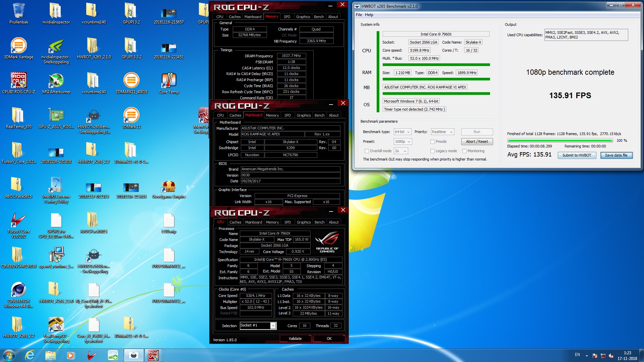
Task: Launch MSI Afterburner shortcut
Action: click(x=56, y=83)
